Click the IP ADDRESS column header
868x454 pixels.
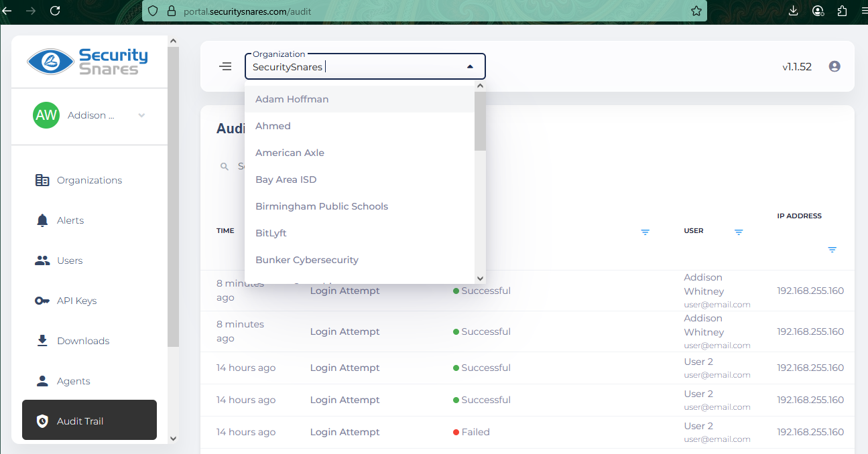click(799, 216)
